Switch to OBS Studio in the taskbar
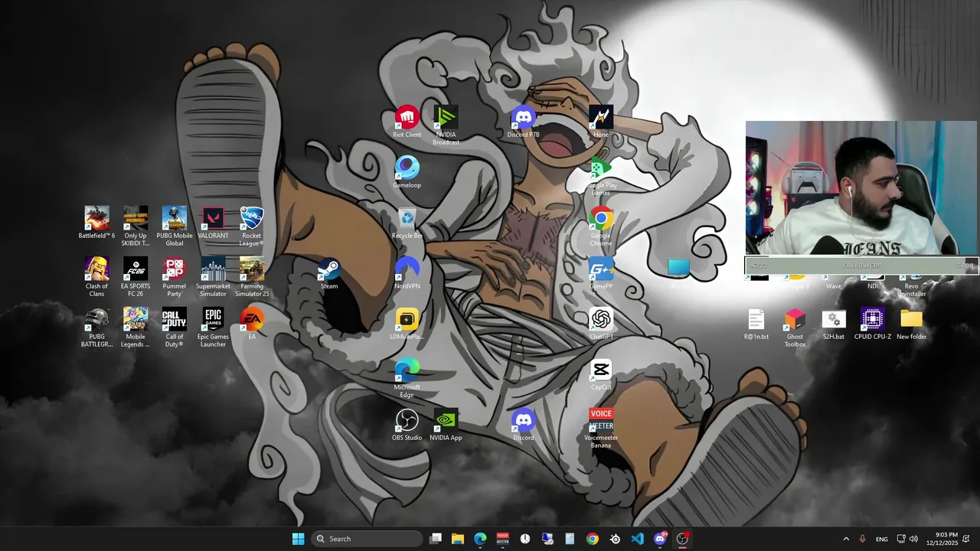This screenshot has width=980, height=551. 682,539
